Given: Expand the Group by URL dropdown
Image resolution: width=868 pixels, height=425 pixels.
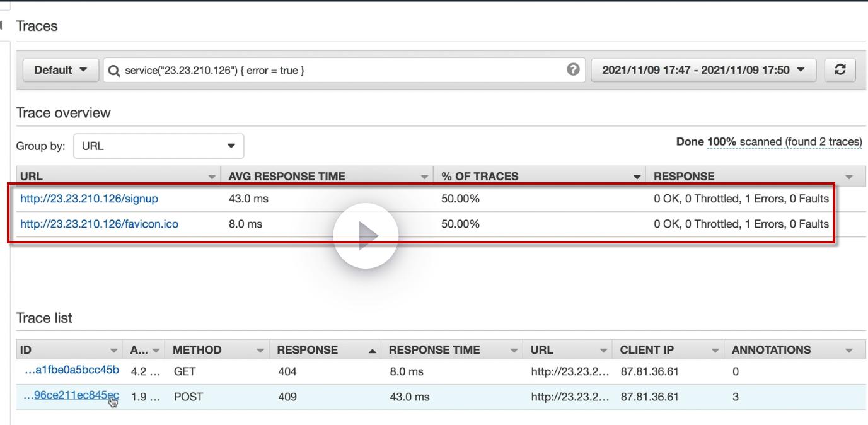Looking at the screenshot, I should tap(158, 146).
